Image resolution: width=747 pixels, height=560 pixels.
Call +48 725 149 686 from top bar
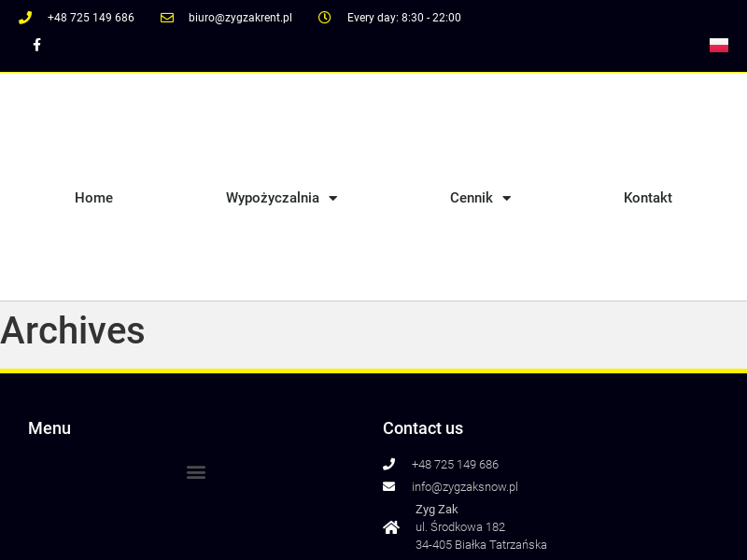point(91,18)
